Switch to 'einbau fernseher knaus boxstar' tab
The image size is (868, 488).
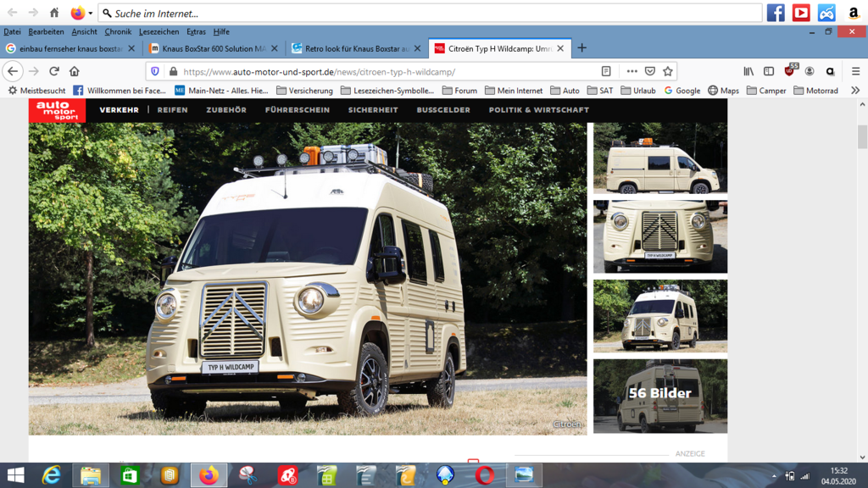[x=70, y=48]
